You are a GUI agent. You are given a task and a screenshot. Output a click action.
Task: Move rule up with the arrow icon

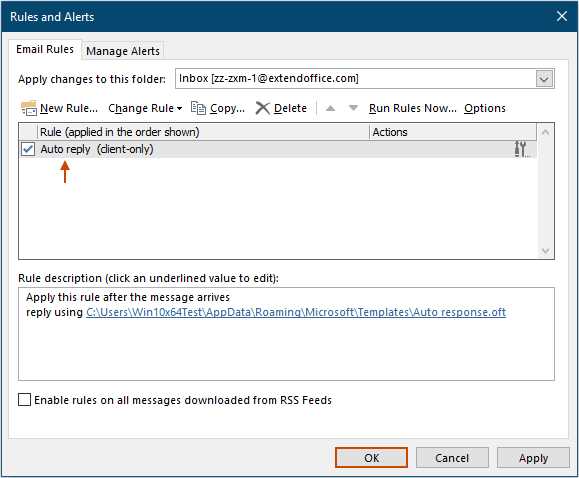(330, 108)
